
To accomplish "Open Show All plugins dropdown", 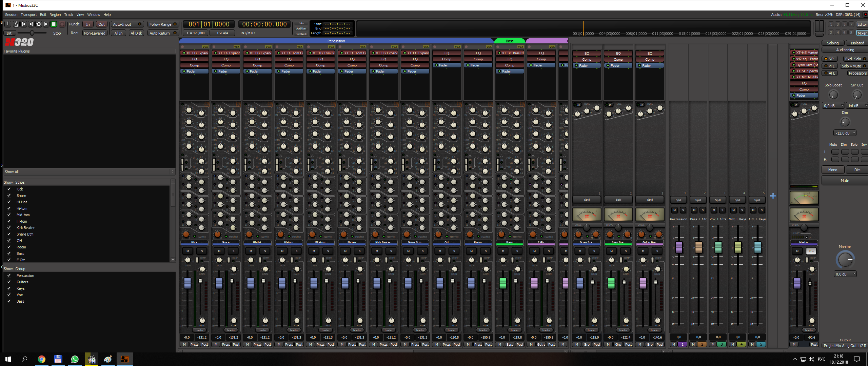I will 89,172.
